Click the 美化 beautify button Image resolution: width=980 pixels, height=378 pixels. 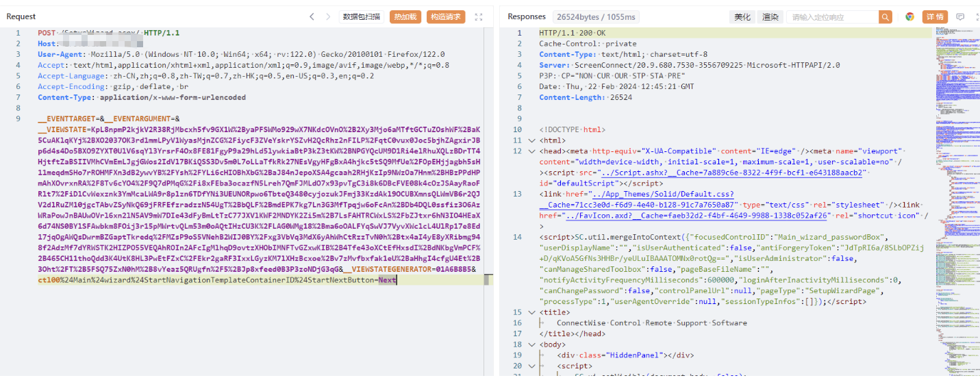click(742, 17)
